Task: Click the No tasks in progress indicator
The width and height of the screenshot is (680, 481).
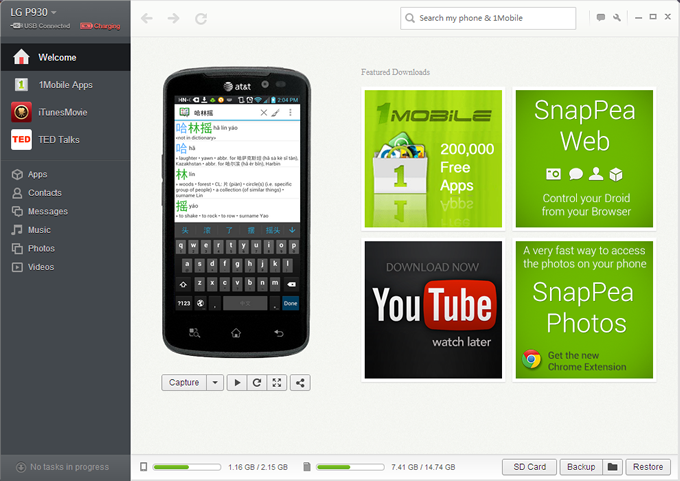Action: click(x=63, y=467)
